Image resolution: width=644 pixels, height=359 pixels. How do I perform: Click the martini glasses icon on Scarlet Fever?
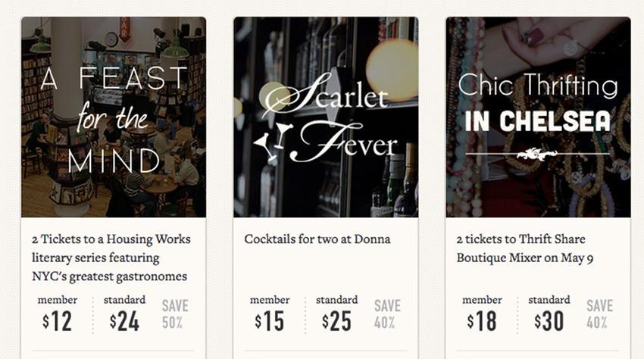click(272, 141)
